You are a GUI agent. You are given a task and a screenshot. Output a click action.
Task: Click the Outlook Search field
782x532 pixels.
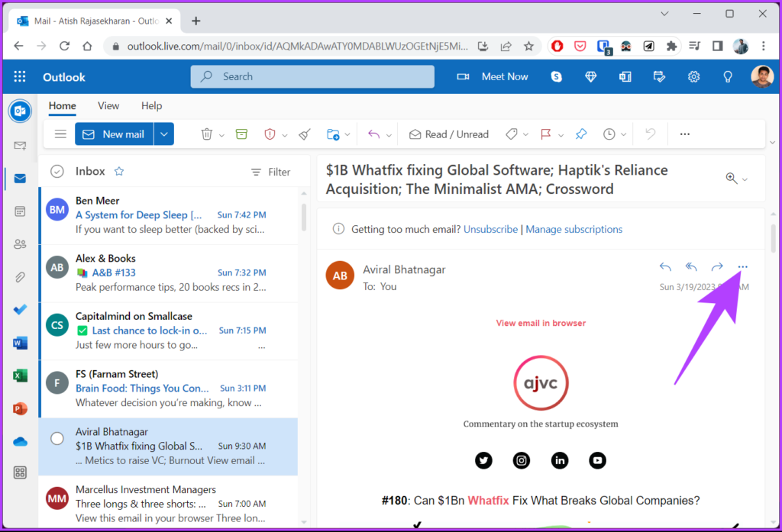(312, 77)
